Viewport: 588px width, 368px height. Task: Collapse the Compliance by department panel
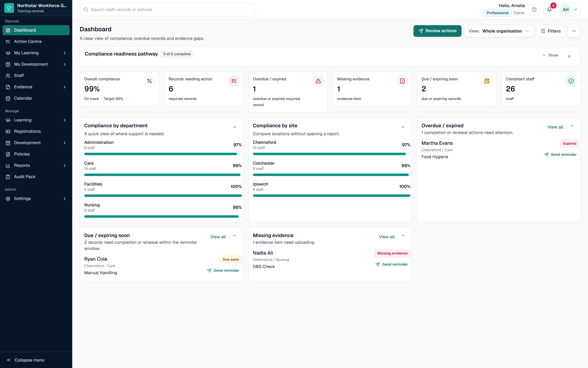[234, 127]
